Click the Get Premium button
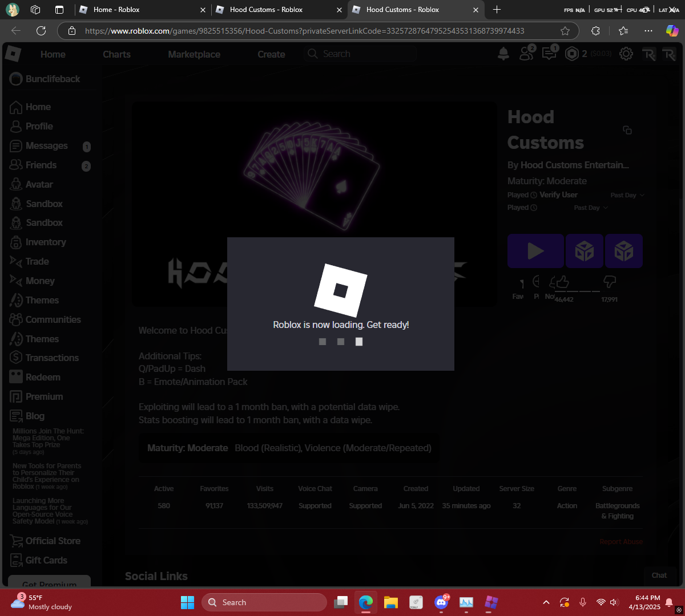 (50, 582)
